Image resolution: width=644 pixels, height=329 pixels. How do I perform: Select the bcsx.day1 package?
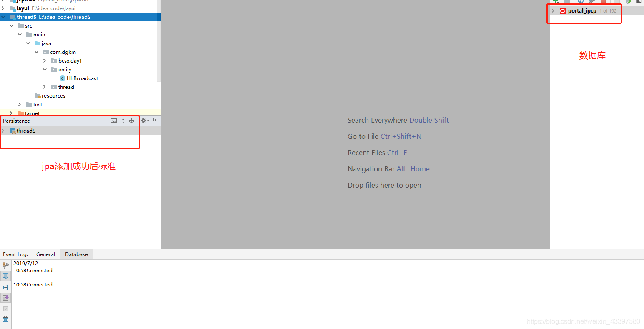pos(70,61)
